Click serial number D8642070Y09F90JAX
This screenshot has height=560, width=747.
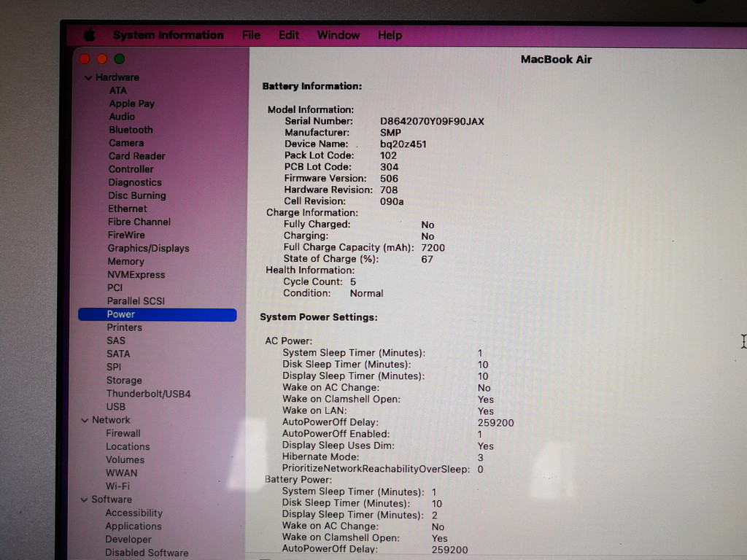pos(432,122)
